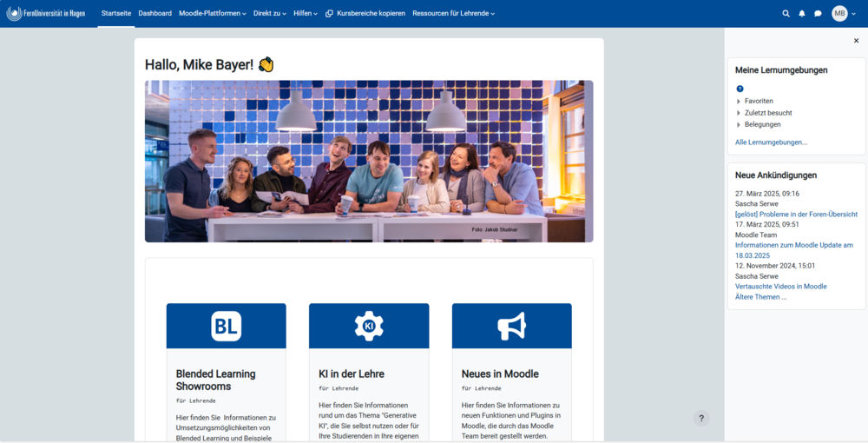The height and width of the screenshot is (443, 868).
Task: Select Kursbereiche kopieren in the navbar
Action: (x=371, y=13)
